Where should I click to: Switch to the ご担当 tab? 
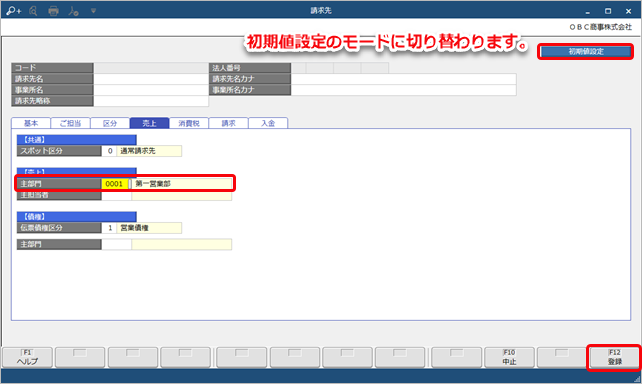point(70,123)
